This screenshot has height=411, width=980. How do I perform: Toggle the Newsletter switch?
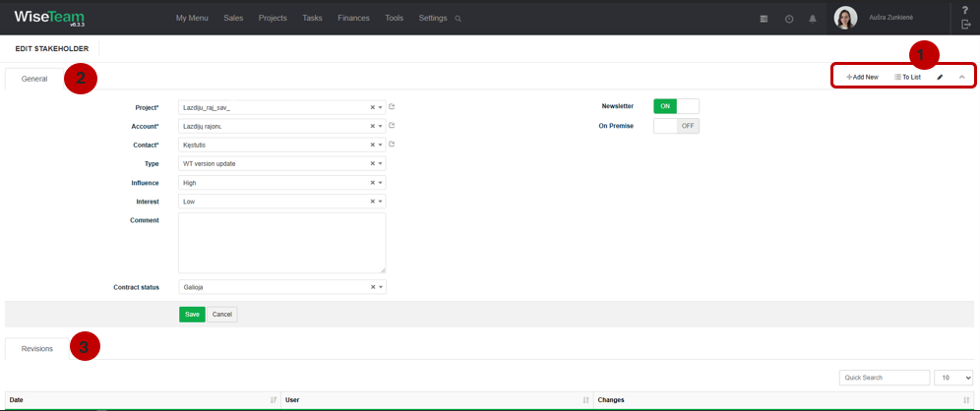click(x=676, y=106)
